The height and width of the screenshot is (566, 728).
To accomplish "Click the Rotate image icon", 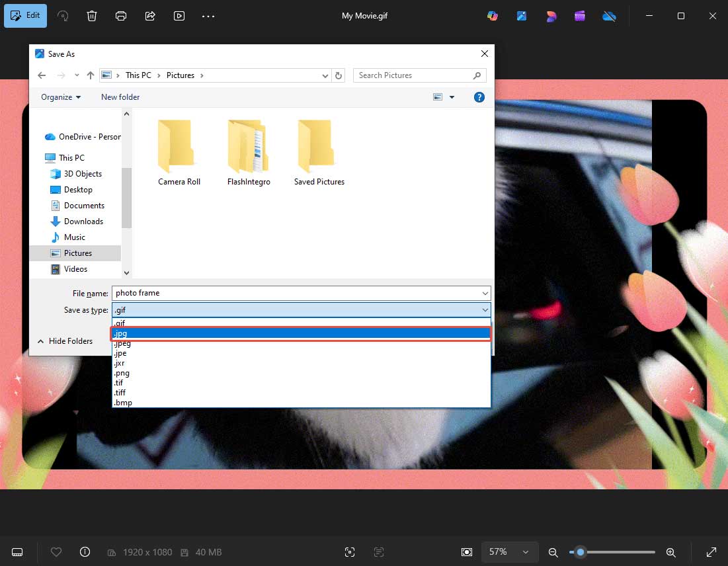I will (x=63, y=15).
